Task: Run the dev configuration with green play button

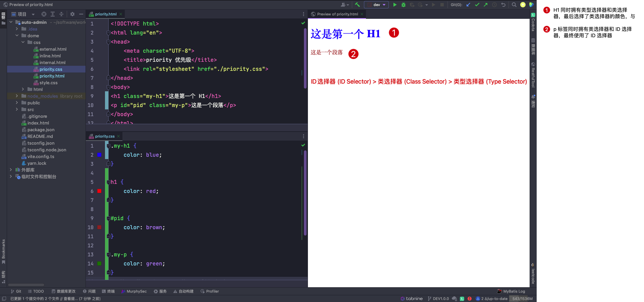Action: click(395, 5)
